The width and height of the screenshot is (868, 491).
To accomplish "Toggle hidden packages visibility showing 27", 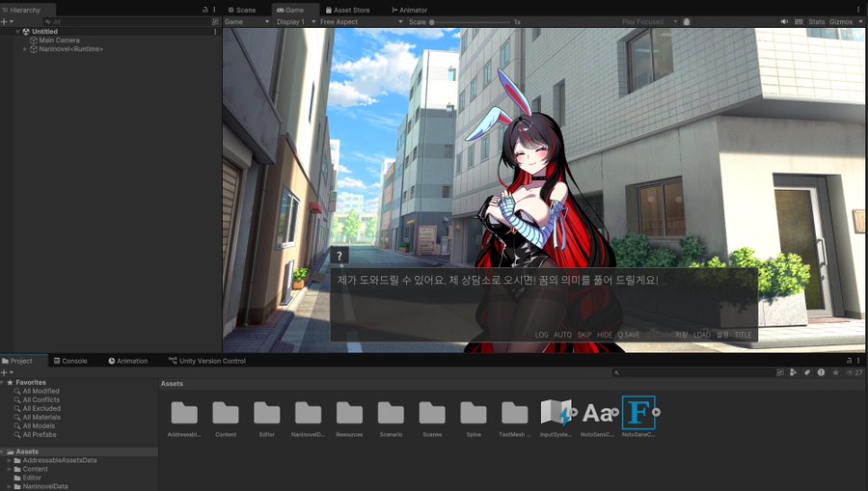I will point(854,372).
